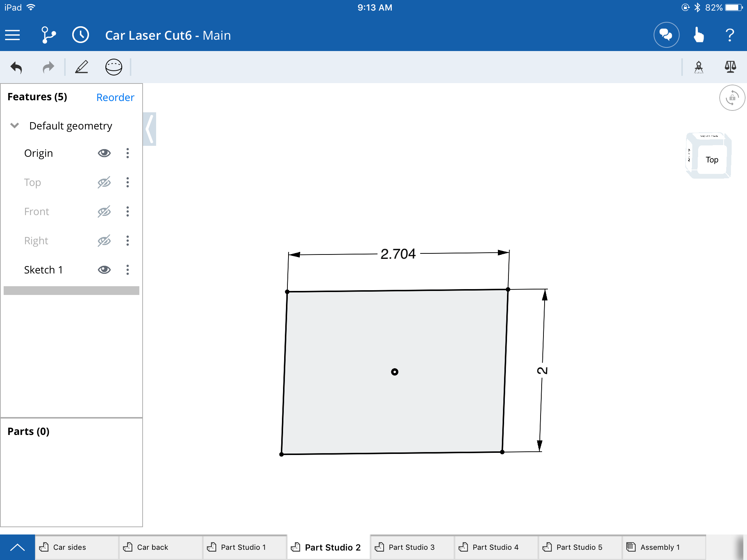Start a new sketch with pencil tool
Viewport: 747px width, 560px height.
[x=82, y=67]
